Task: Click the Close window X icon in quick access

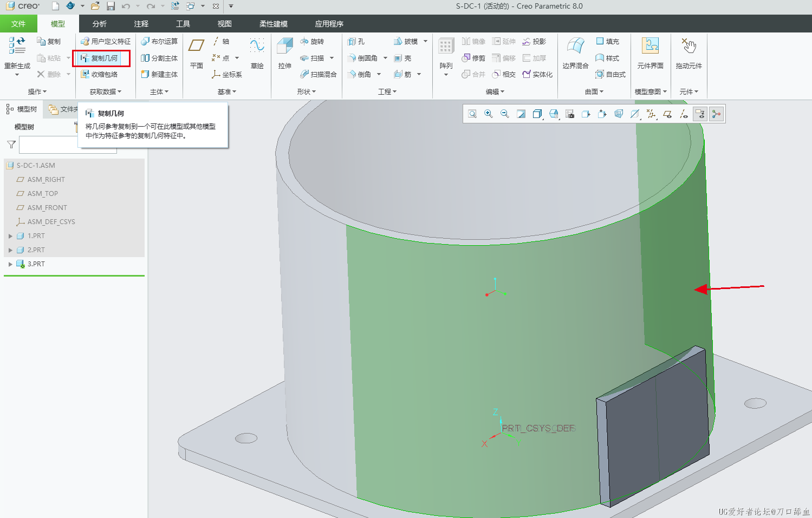Action: 216,6
